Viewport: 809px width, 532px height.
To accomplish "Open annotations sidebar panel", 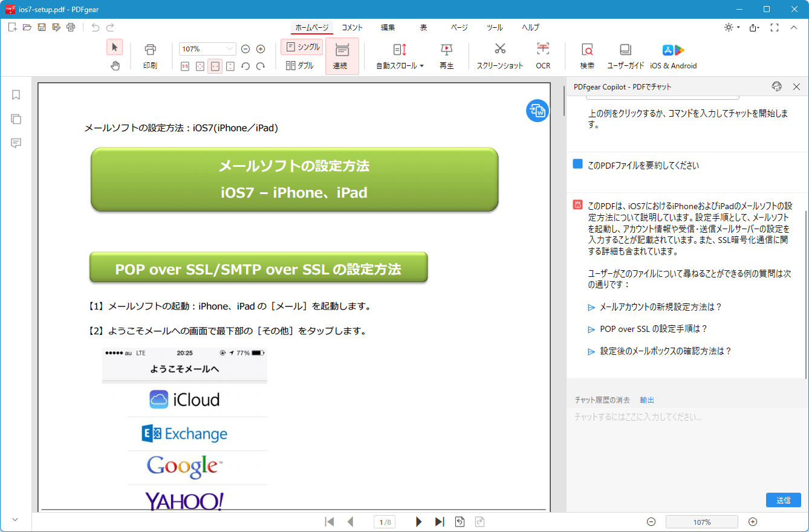I will click(x=16, y=143).
